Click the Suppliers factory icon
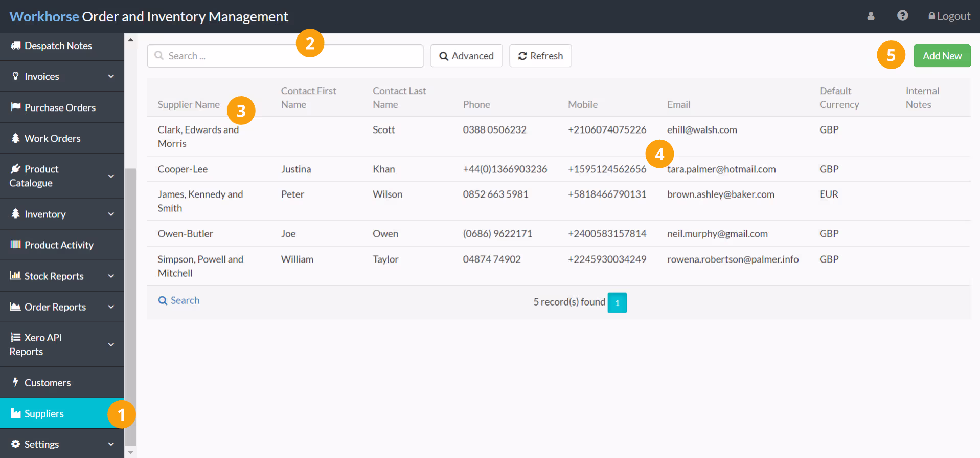The height and width of the screenshot is (458, 980). click(16, 413)
